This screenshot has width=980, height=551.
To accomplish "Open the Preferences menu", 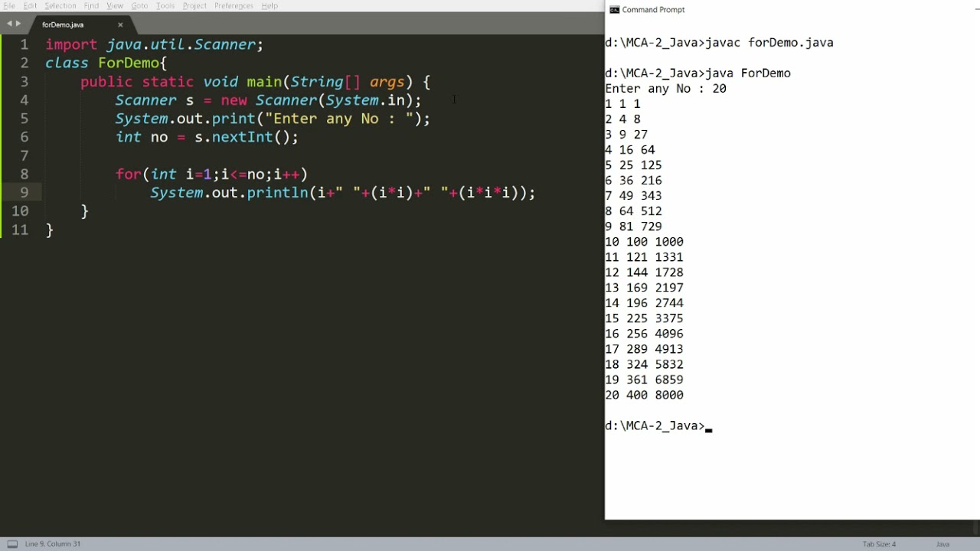I will coord(234,5).
